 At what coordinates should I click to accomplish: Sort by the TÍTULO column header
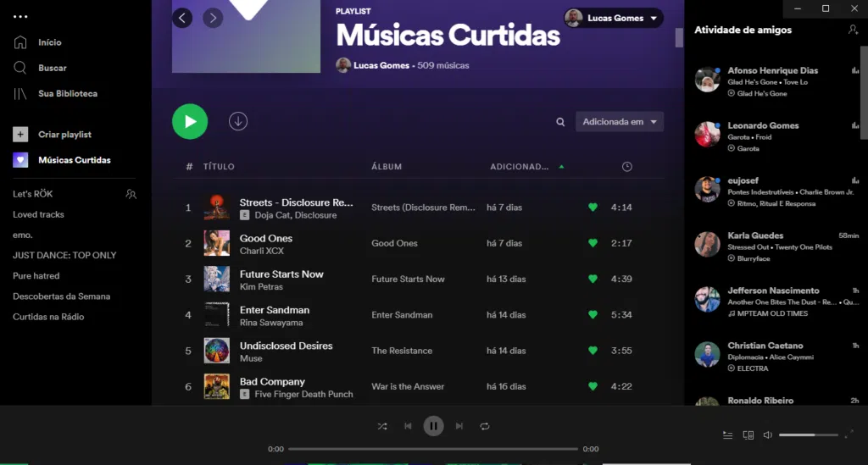coord(219,166)
